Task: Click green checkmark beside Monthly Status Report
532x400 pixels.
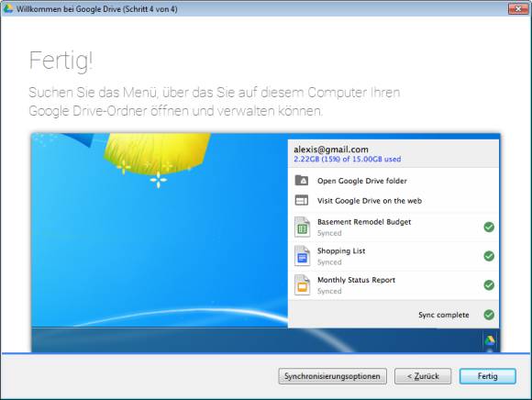Action: point(489,285)
